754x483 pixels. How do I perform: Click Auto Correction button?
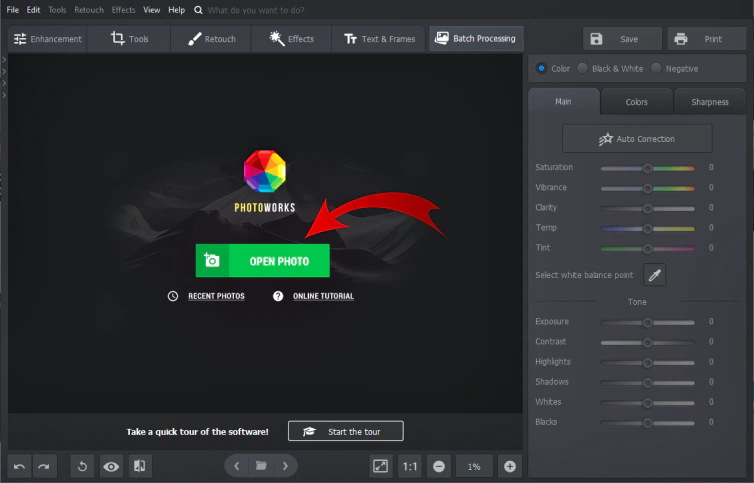[x=637, y=139]
